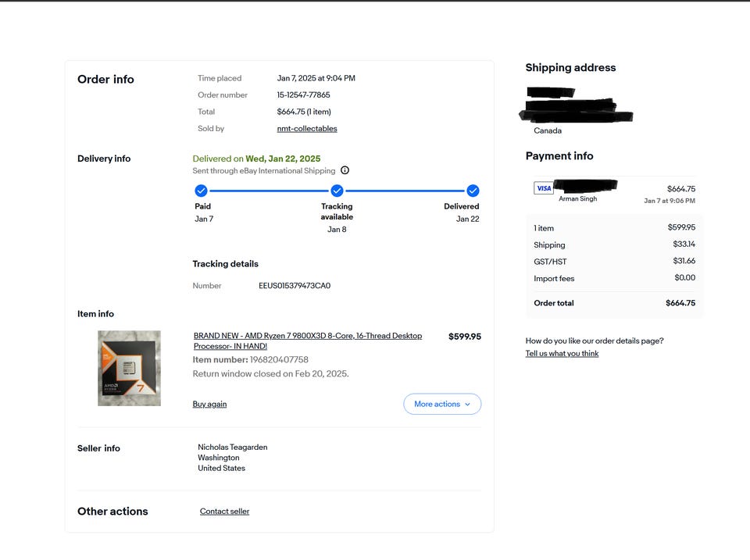
Task: Select item number 196820407758
Action: 280,359
